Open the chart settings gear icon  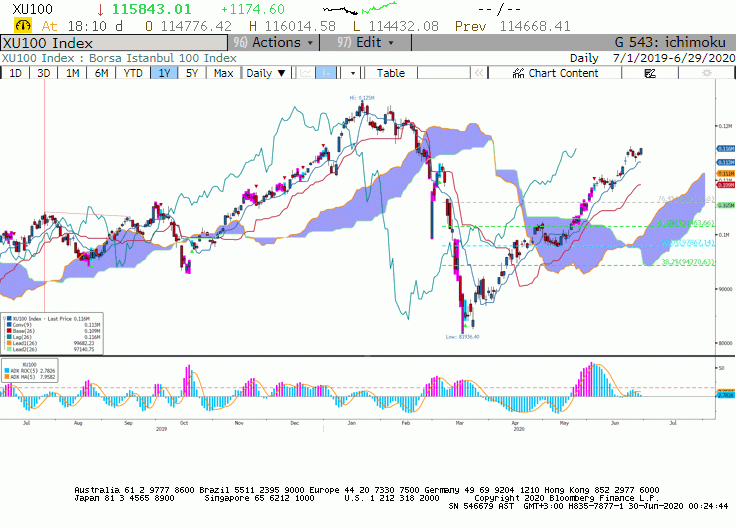coord(706,73)
